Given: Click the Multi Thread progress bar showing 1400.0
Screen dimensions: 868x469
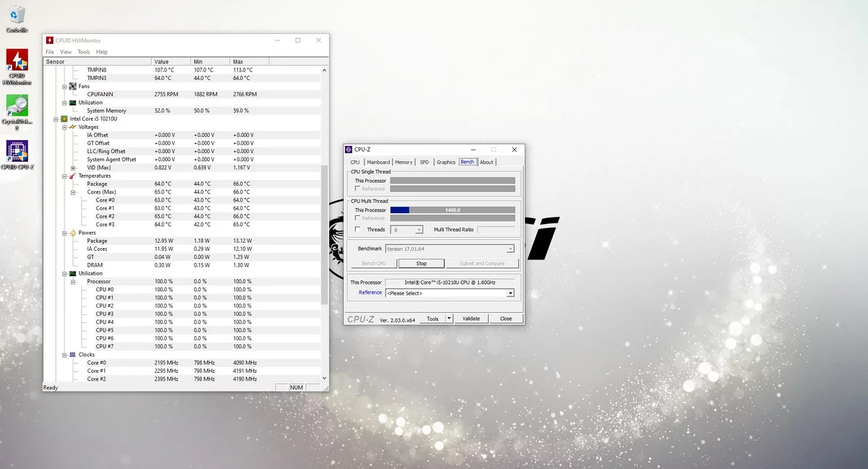Looking at the screenshot, I should click(453, 210).
